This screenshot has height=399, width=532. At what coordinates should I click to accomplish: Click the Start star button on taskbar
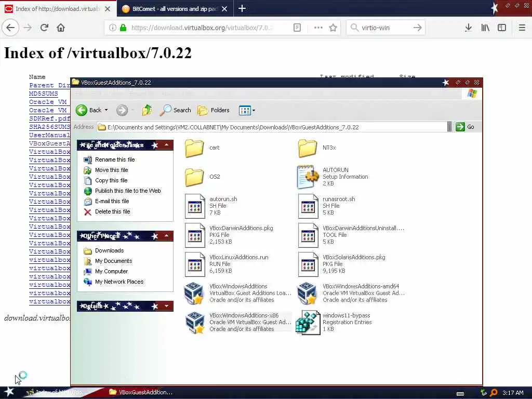9,392
